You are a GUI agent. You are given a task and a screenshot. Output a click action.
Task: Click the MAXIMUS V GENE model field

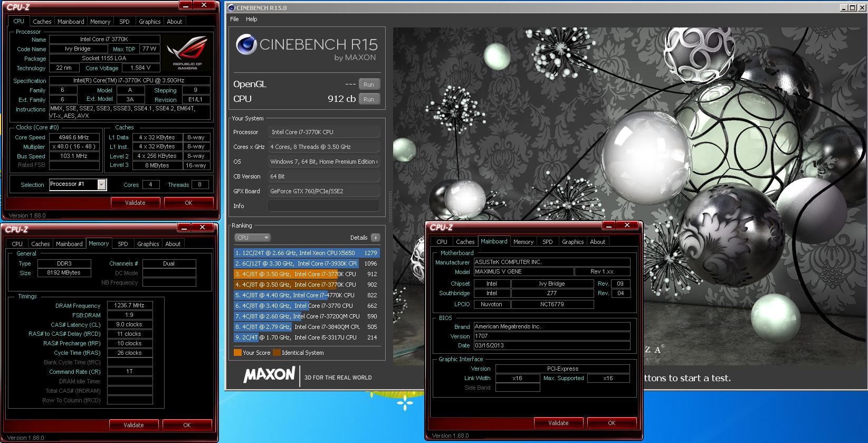[523, 272]
